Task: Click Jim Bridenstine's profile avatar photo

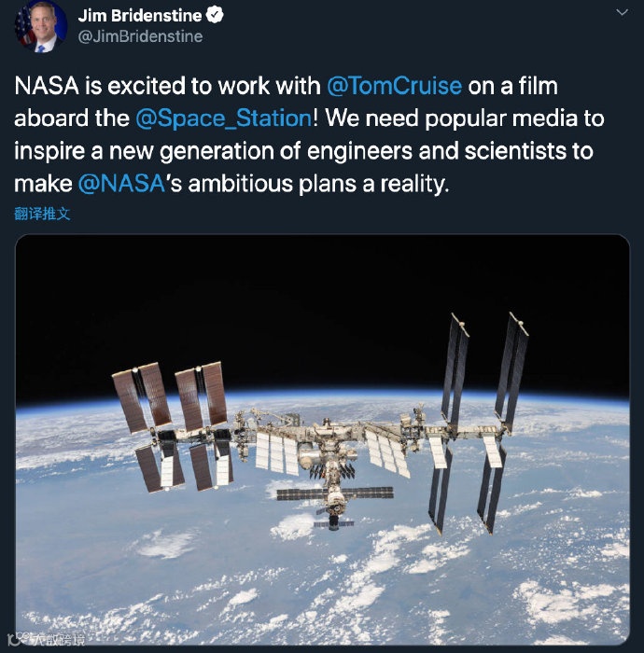Action: tap(40, 25)
